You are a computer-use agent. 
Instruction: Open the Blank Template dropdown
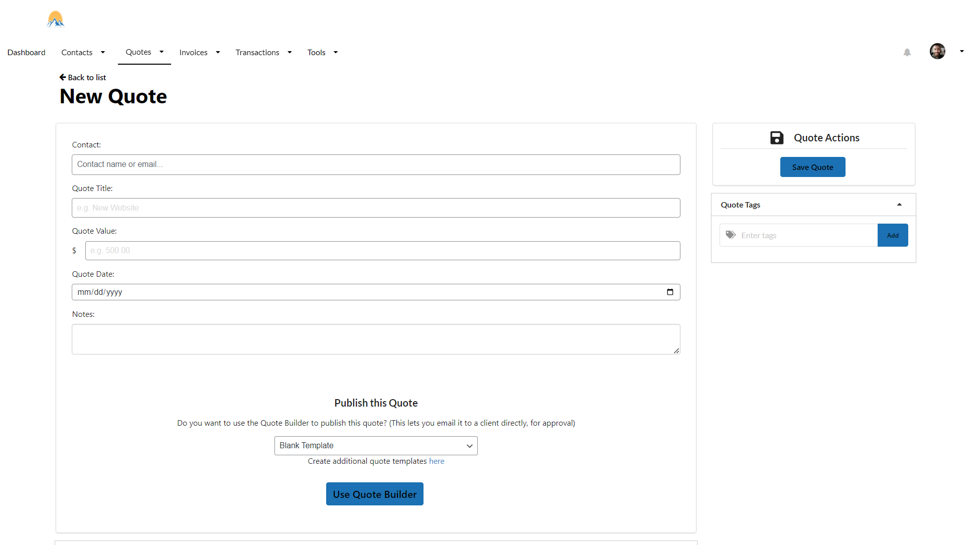click(x=375, y=446)
